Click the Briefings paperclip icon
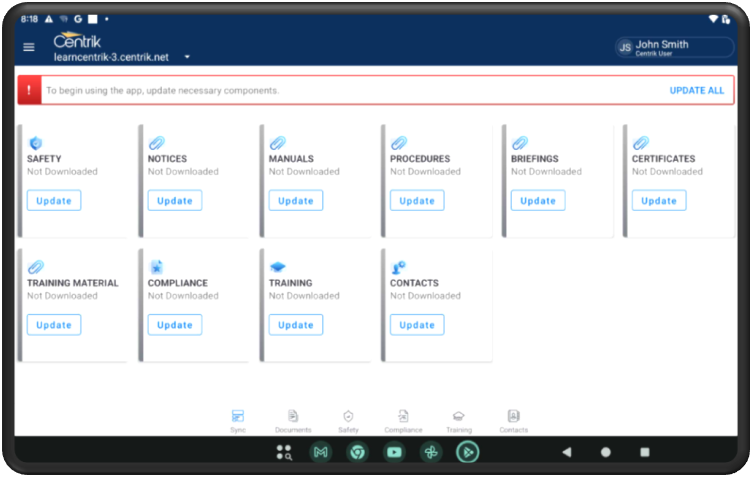This screenshot has width=752, height=477. (x=519, y=143)
